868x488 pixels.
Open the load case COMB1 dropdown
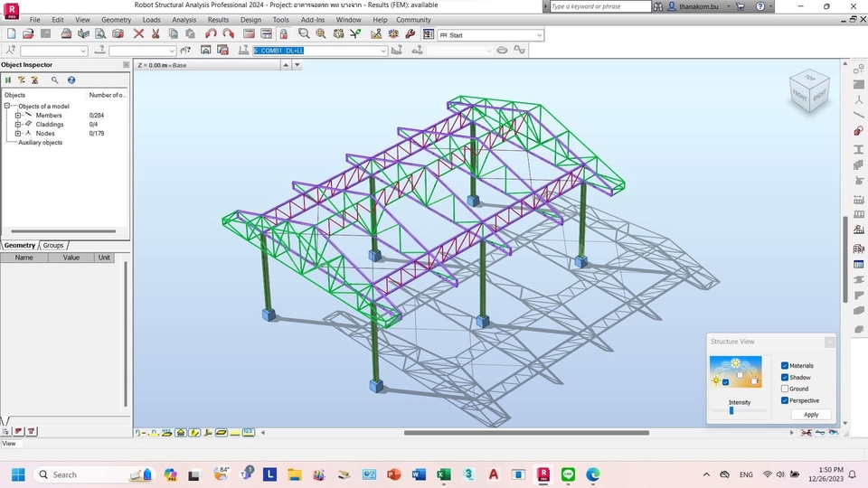coord(383,51)
